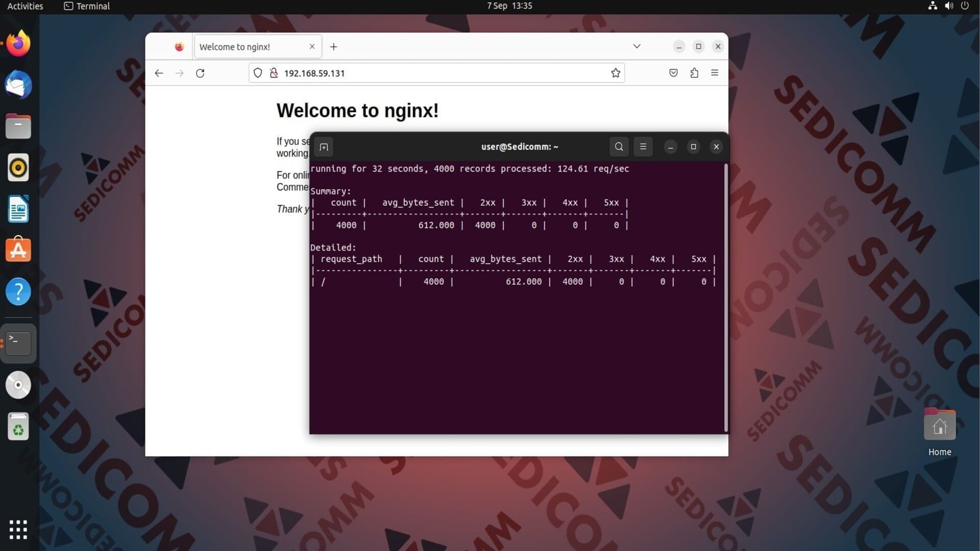The width and height of the screenshot is (980, 551).
Task: Open Save to Pocket icon in Firefox
Action: [673, 73]
